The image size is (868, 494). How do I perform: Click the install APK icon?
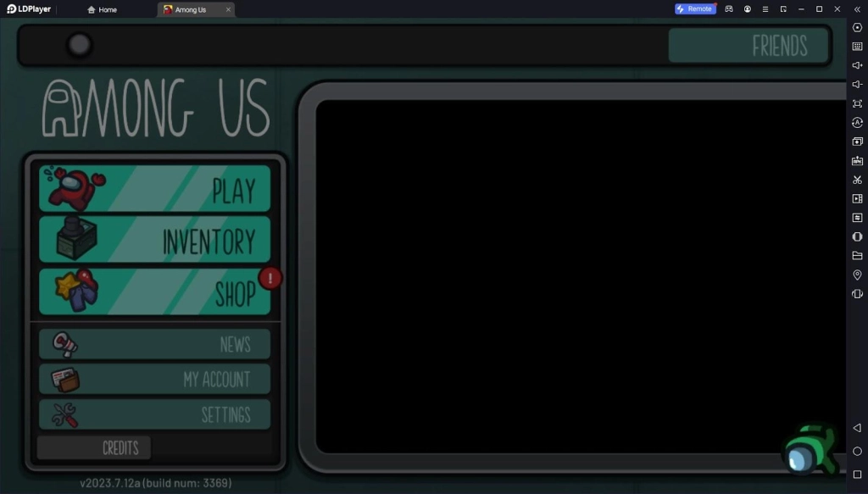[857, 160]
